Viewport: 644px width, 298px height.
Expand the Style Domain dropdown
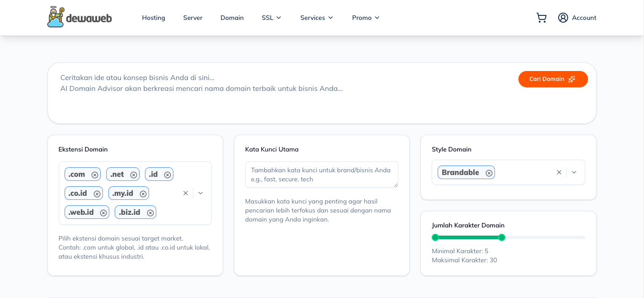pos(574,172)
